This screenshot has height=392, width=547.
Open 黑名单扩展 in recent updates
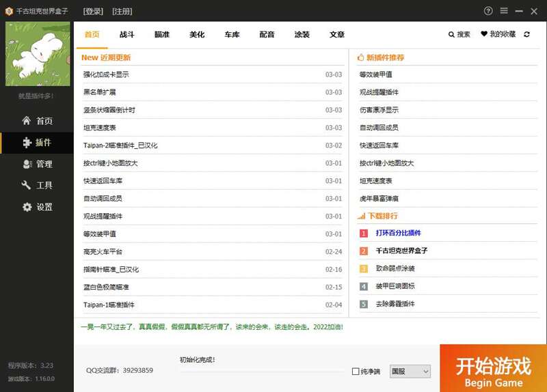tap(99, 92)
